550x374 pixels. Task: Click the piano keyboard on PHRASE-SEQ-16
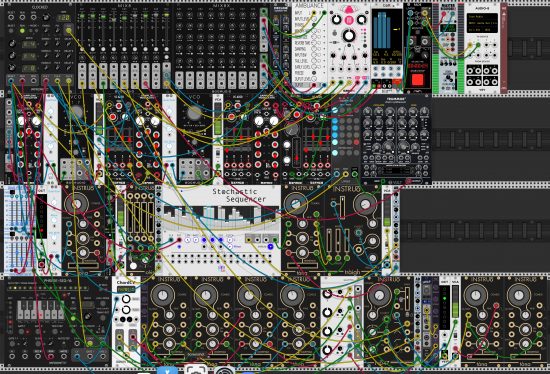[40, 310]
